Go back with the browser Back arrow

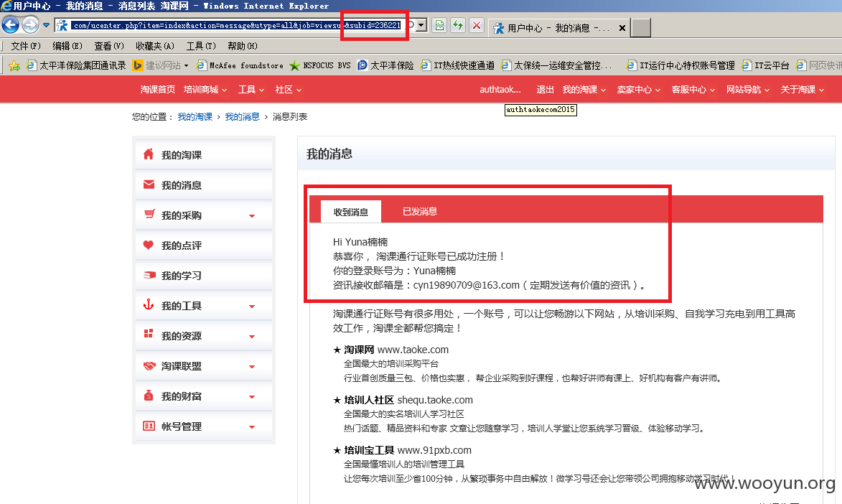tap(10, 24)
